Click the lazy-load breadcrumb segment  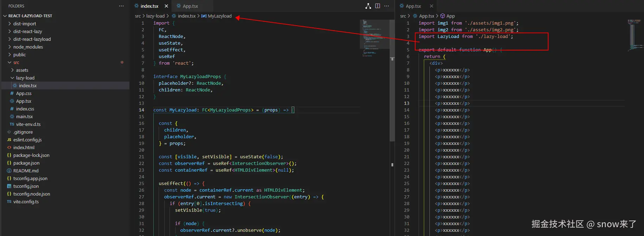pos(155,16)
